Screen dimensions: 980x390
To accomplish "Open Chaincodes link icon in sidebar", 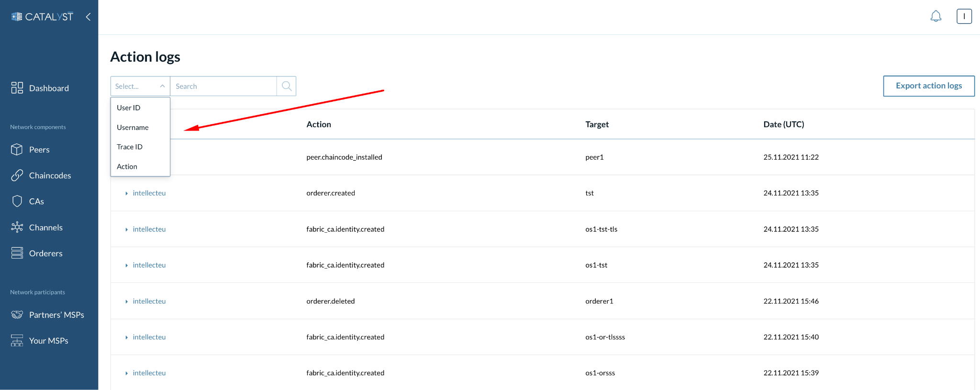I will [17, 175].
